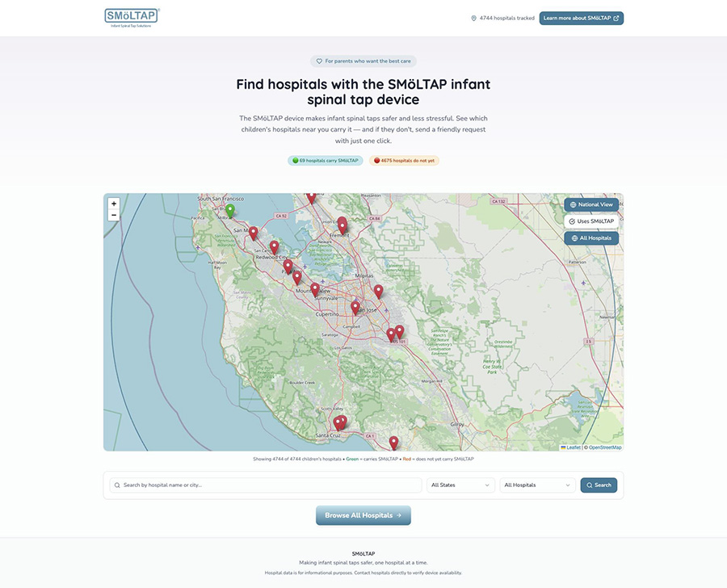Screen dimensions: 727x588
Task: Click the red marker near Mountain View
Action: [x=315, y=289]
